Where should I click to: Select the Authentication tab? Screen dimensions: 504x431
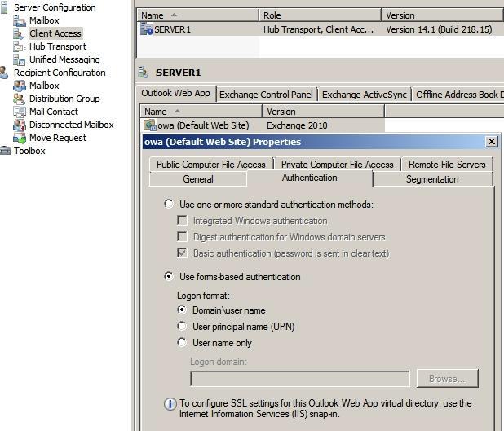point(310,178)
